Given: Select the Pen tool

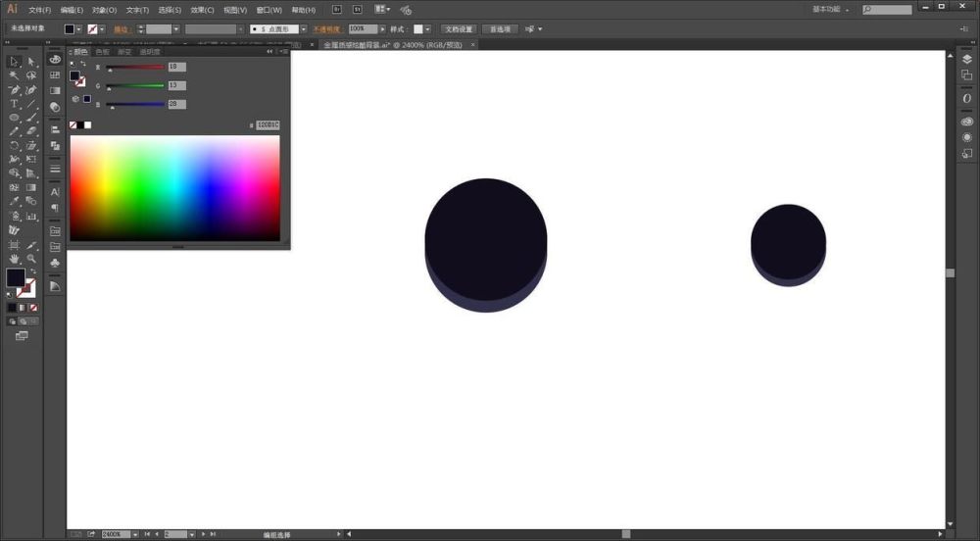Looking at the screenshot, I should point(15,90).
